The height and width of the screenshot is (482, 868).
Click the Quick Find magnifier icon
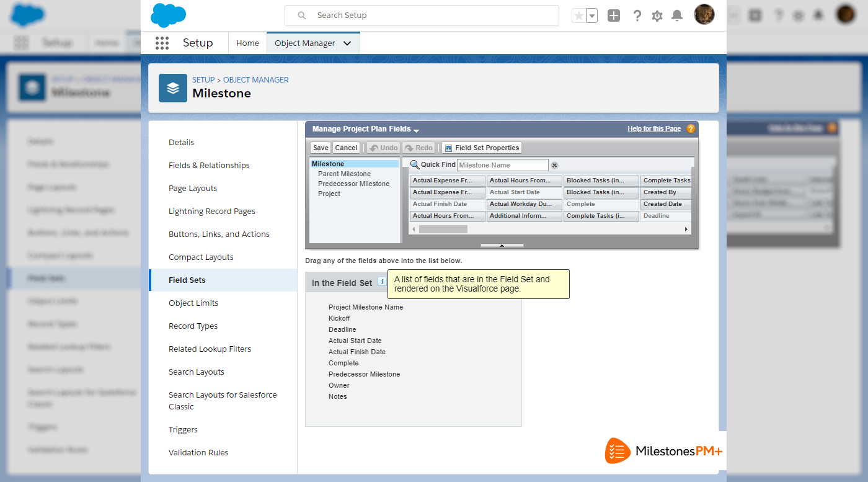point(415,164)
